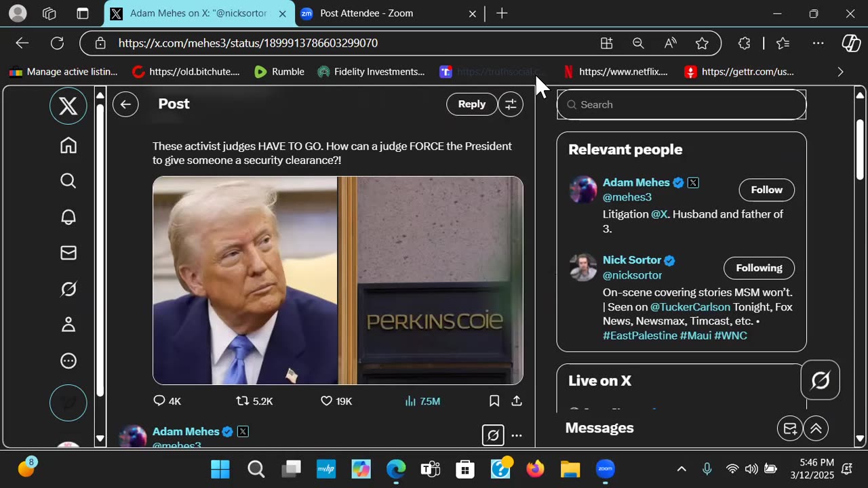Open Zoom from taskbar
The image size is (868, 488).
click(605, 468)
